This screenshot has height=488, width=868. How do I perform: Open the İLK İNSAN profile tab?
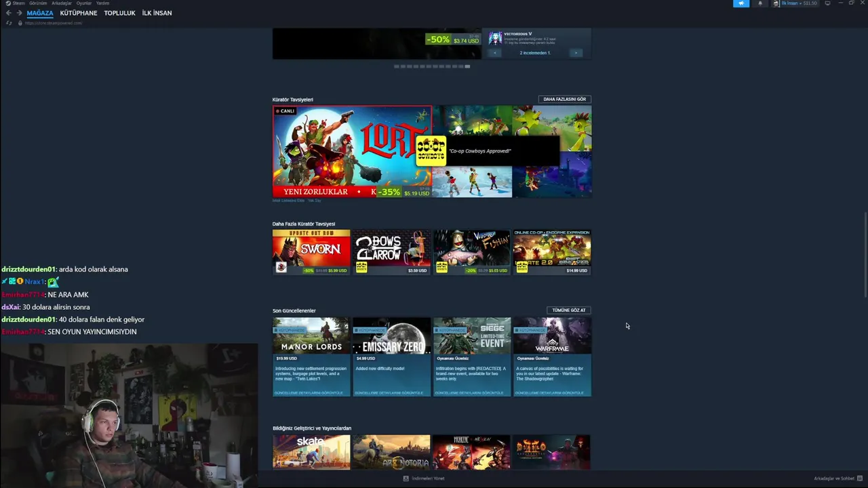(157, 13)
